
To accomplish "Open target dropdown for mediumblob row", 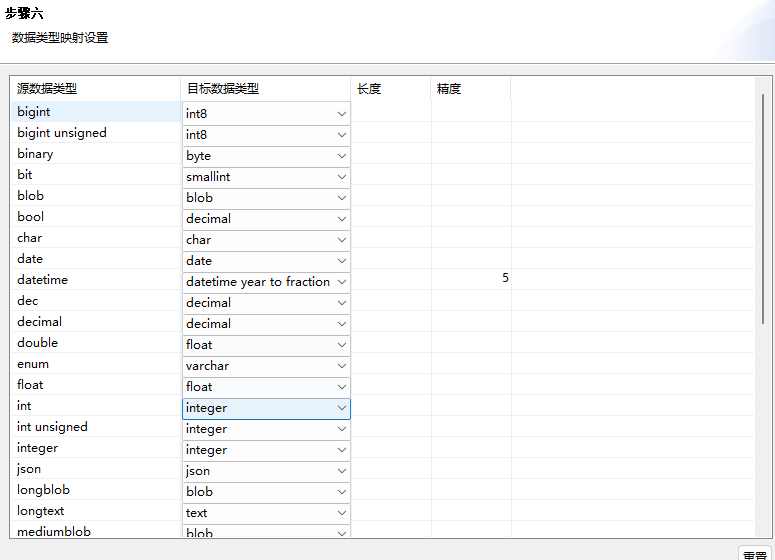I will pos(266,531).
